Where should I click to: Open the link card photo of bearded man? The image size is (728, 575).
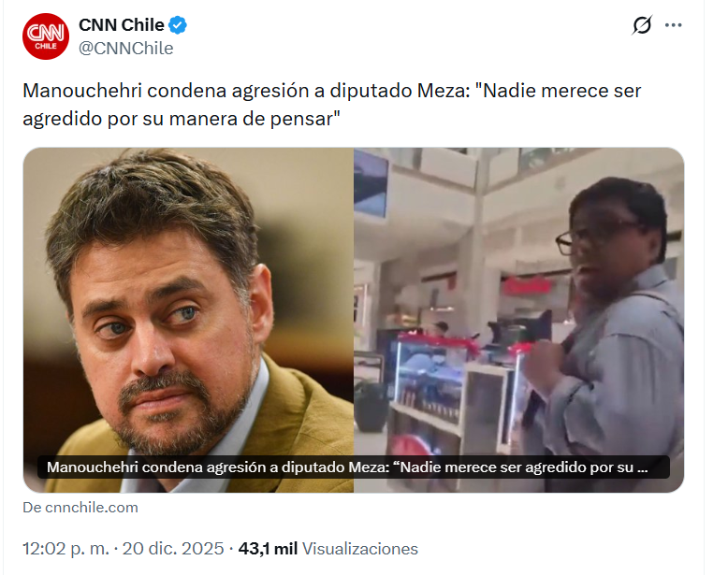[x=188, y=320]
